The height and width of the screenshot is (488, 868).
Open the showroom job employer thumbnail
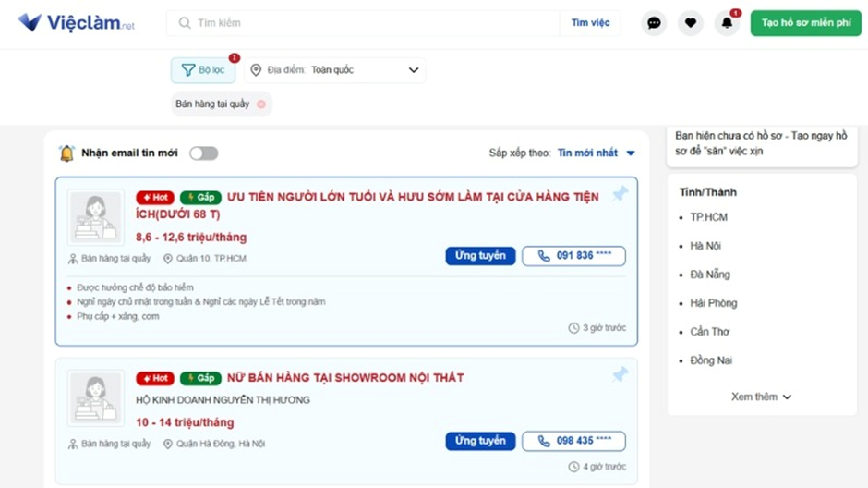pos(96,397)
